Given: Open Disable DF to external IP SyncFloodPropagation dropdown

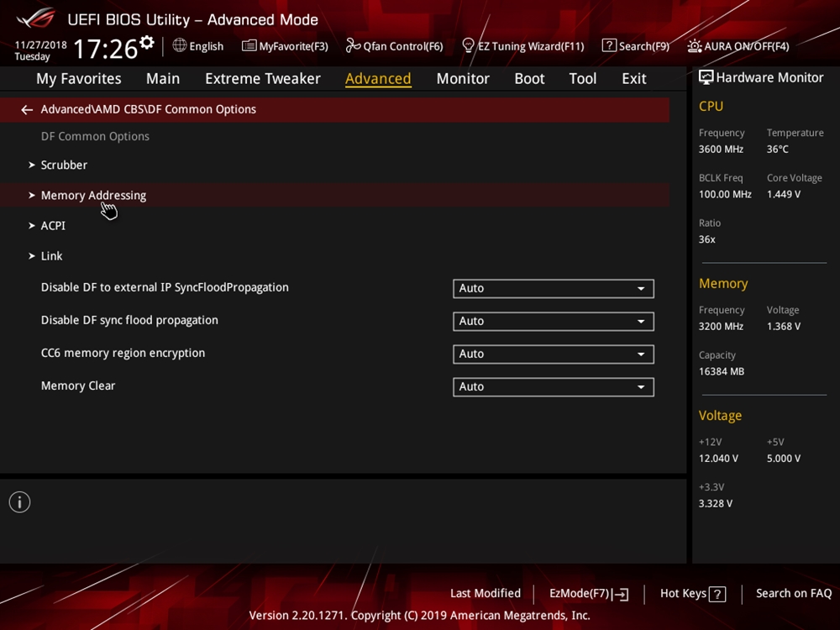Looking at the screenshot, I should pyautogui.click(x=554, y=288).
